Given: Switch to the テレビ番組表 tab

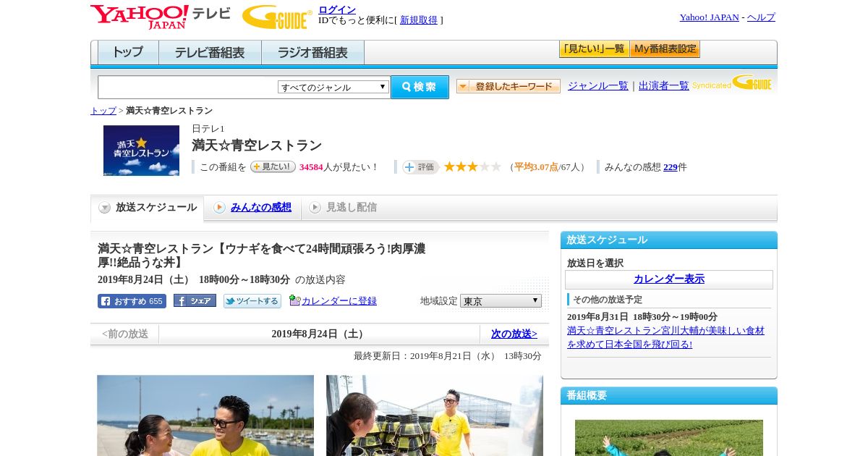Looking at the screenshot, I should click(x=210, y=52).
